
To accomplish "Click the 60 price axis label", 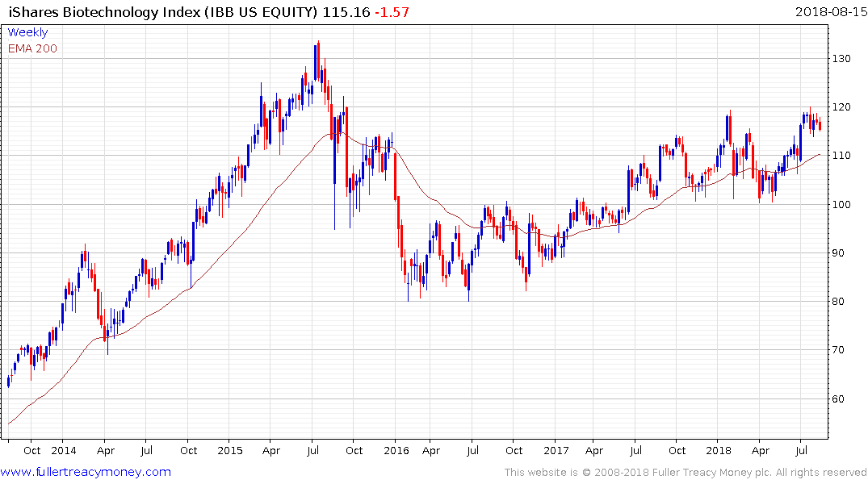I will [838, 398].
